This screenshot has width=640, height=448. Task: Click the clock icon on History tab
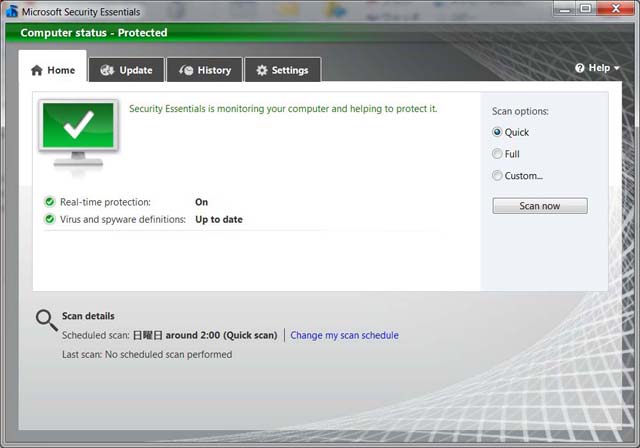[186, 70]
